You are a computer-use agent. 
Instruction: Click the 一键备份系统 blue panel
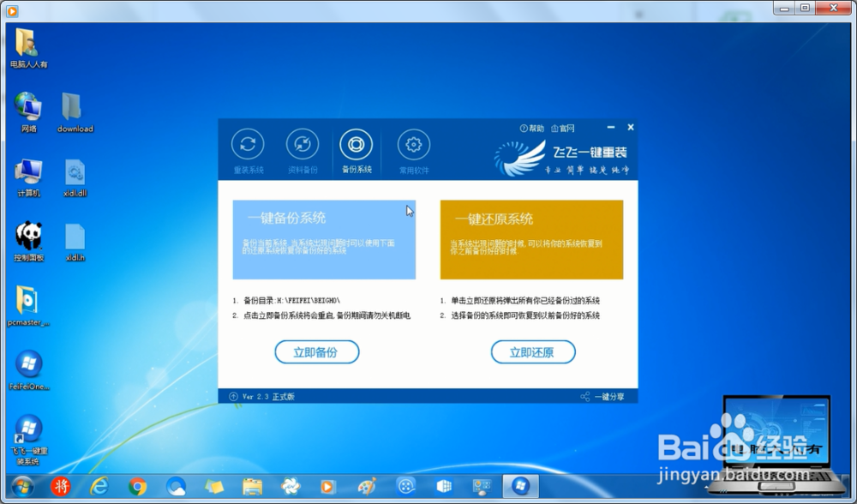(324, 239)
